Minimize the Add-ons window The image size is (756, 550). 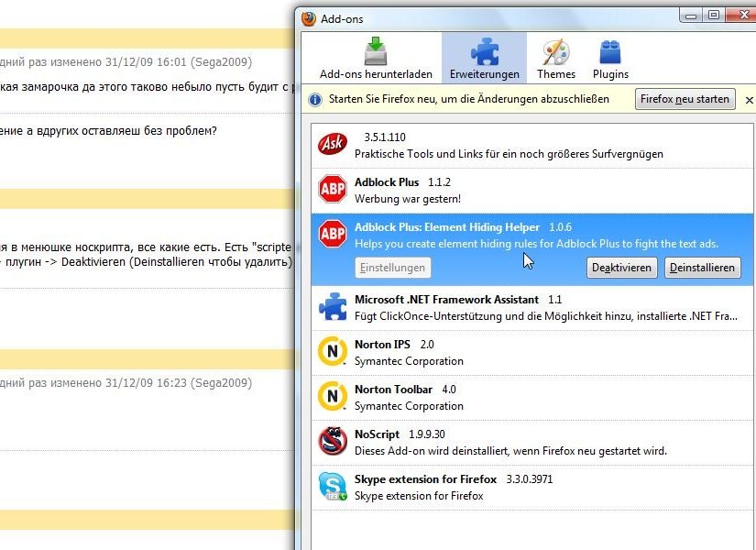(x=691, y=16)
